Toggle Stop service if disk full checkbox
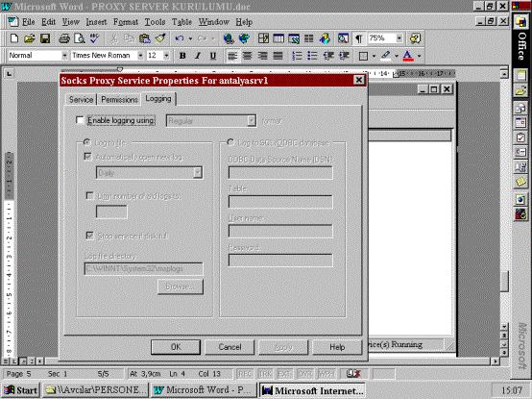The image size is (532, 399). point(89,236)
